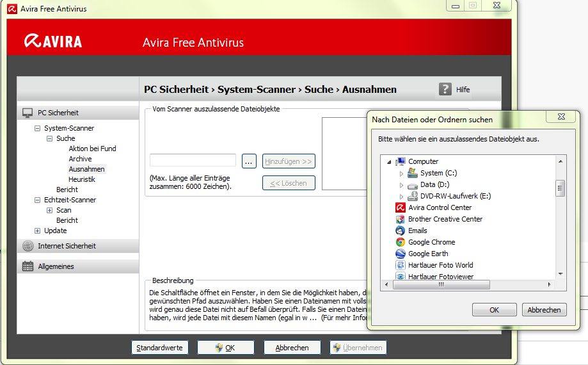Select Aktion bei Fund in the tree

click(x=92, y=149)
